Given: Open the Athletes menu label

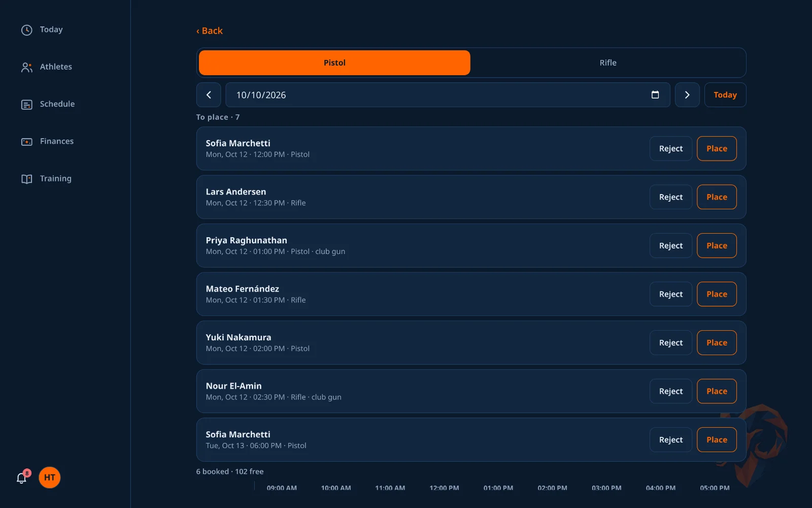Looking at the screenshot, I should [56, 67].
